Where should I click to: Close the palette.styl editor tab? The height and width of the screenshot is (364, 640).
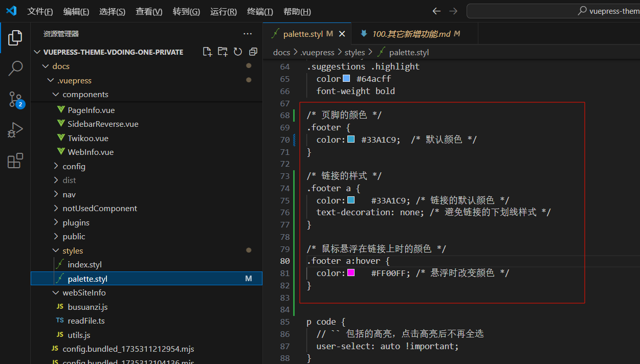342,34
